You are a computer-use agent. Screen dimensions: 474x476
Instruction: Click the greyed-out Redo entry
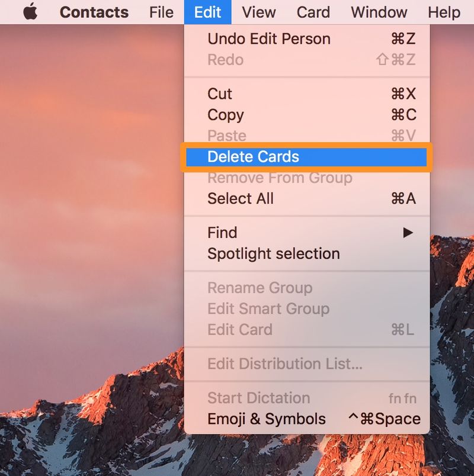(x=307, y=59)
